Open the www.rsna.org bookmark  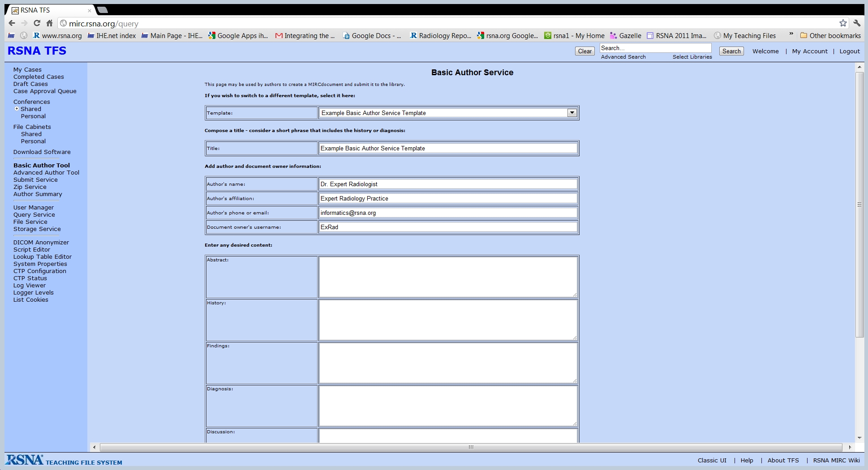[57, 36]
